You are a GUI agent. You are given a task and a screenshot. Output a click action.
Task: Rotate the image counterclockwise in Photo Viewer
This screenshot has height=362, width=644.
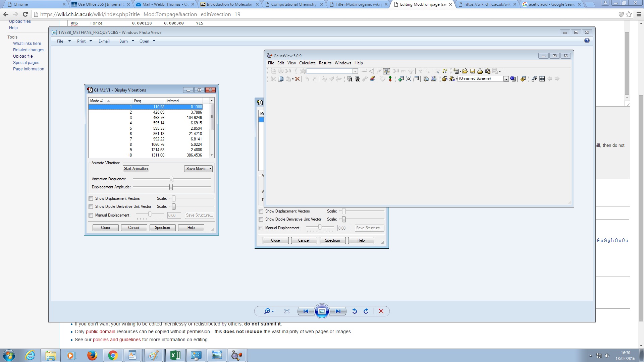click(x=355, y=311)
